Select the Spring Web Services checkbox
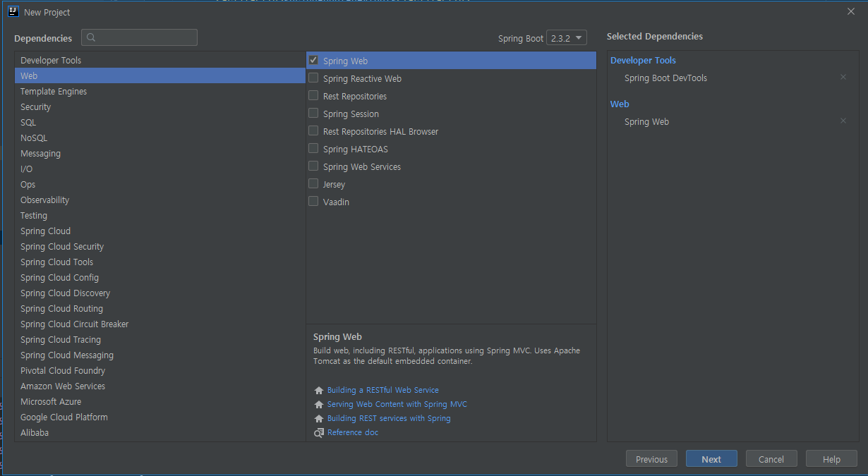This screenshot has height=476, width=868. pos(313,166)
